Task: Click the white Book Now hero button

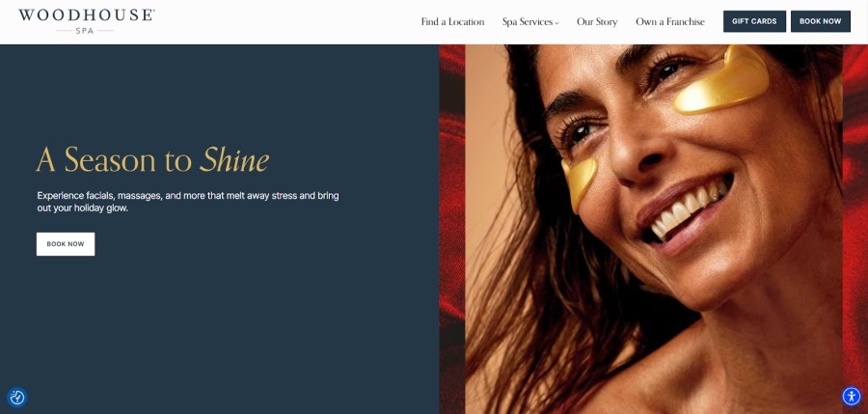Action: pos(66,244)
